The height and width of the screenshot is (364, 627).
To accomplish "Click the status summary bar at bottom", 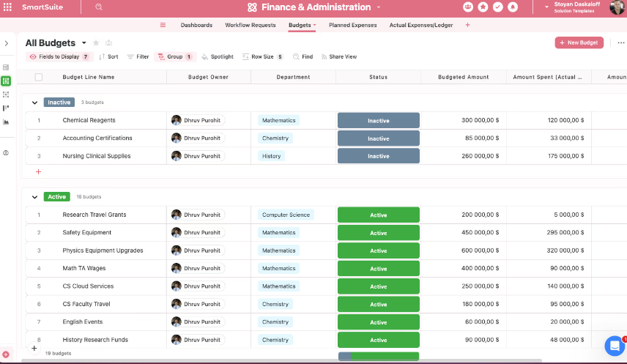I will click(x=379, y=356).
